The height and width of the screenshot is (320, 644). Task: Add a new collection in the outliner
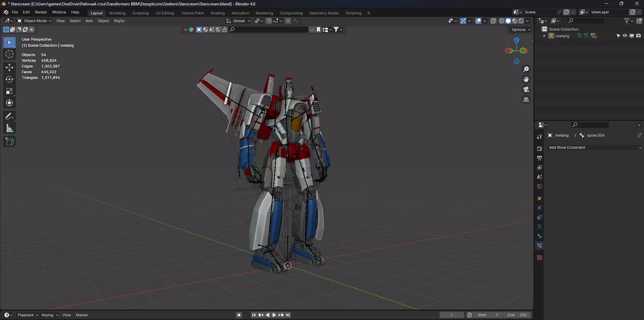coord(639,21)
